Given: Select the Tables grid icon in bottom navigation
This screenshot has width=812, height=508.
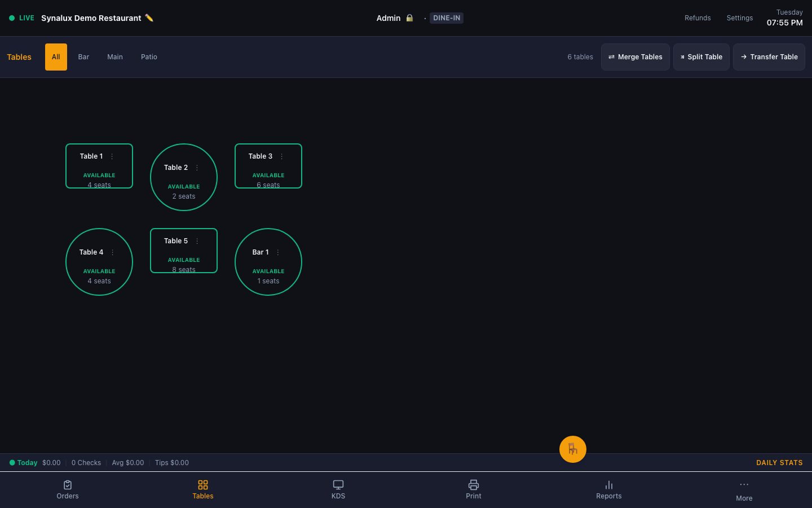Looking at the screenshot, I should click(x=203, y=485).
